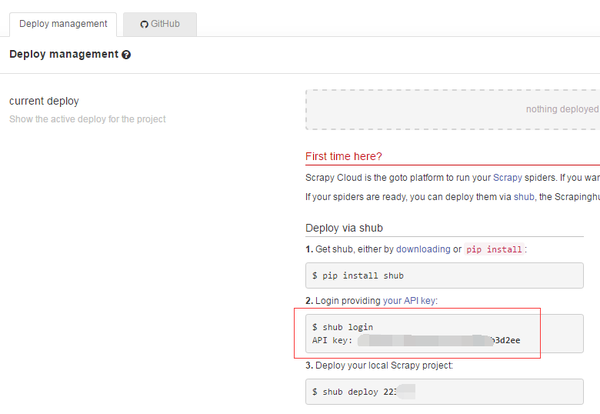Click the 'Deploy via shub' heading
Image resolution: width=600 pixels, height=414 pixels.
coord(343,228)
